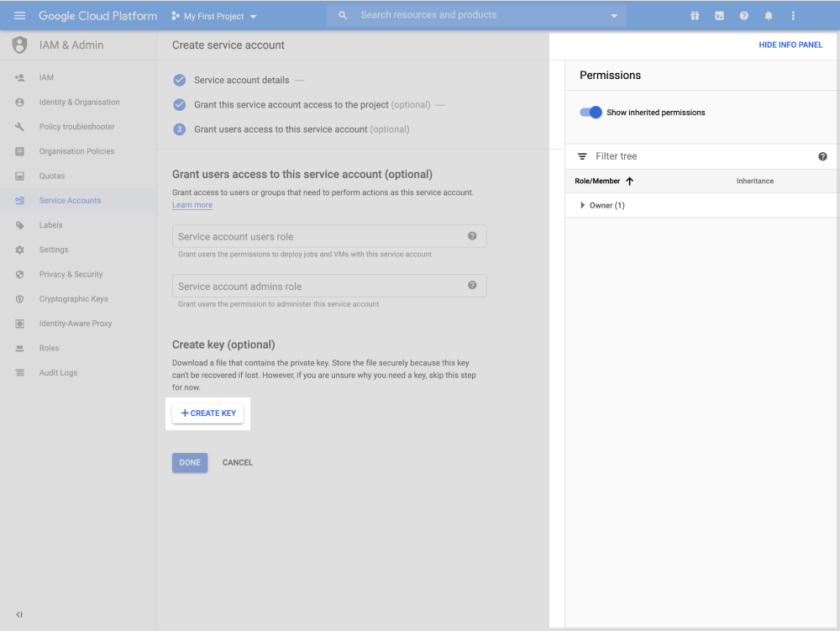
Task: Expand the search bar dropdown arrow
Action: click(614, 16)
